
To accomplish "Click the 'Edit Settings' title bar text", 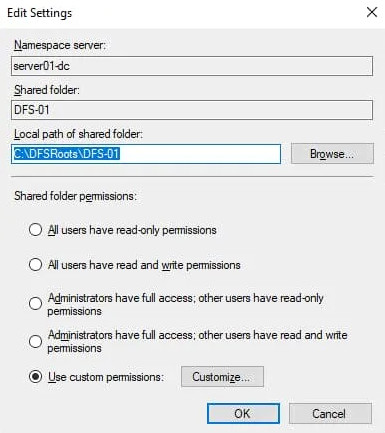I will pos(39,13).
